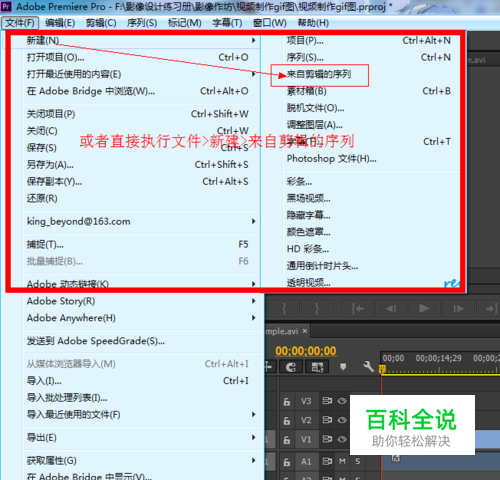The width and height of the screenshot is (500, 480).
Task: Expand 导入最近使用的文件(F) submenu arrow
Action: (254, 414)
